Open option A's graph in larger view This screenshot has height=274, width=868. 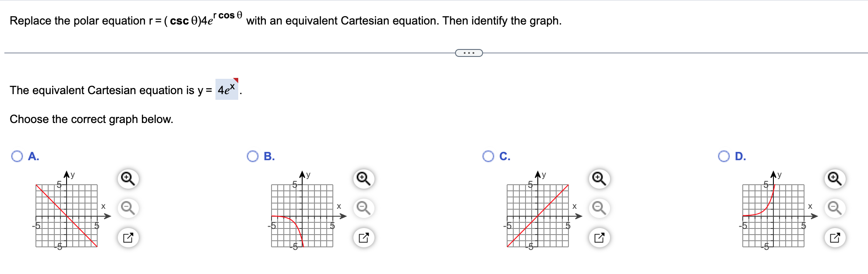click(x=129, y=237)
